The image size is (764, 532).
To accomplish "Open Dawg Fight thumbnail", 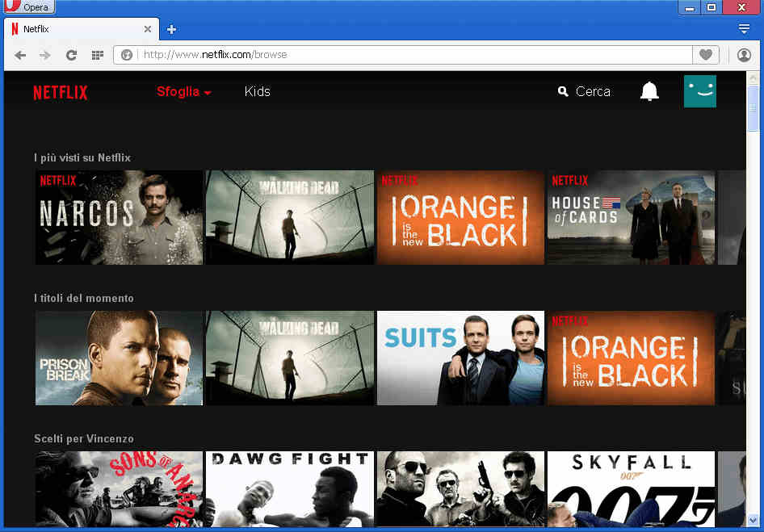I will [x=290, y=489].
